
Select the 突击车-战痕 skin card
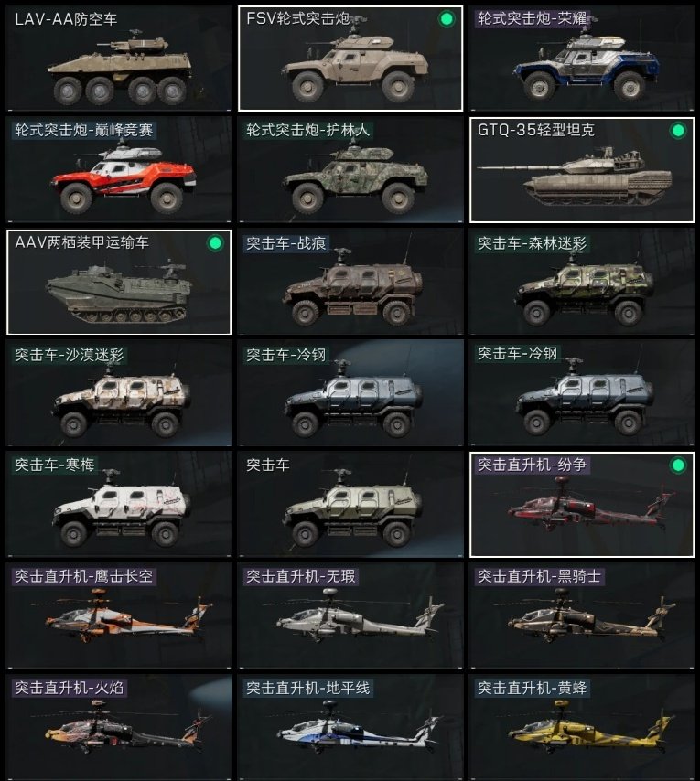click(350, 282)
